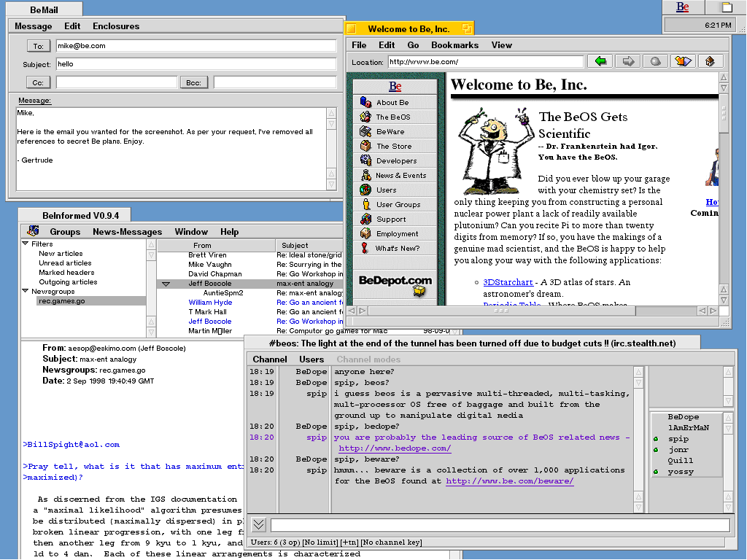Click the browser Back green arrow button
The height and width of the screenshot is (560, 747).
(x=600, y=61)
